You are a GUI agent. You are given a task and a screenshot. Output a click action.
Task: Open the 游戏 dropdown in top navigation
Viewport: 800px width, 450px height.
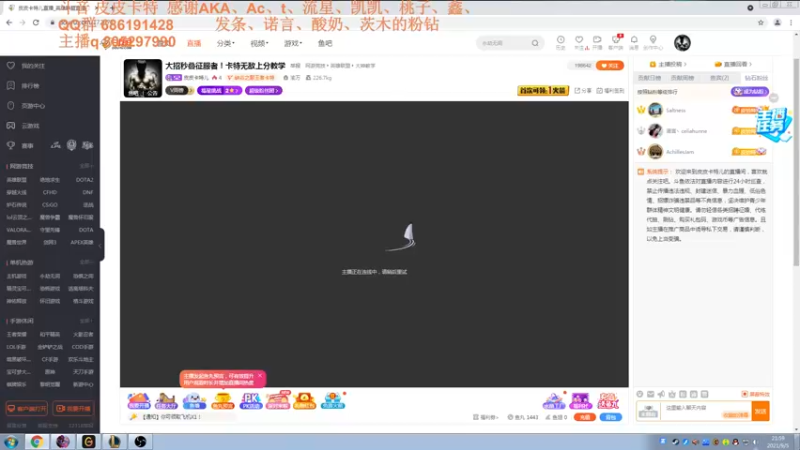293,43
